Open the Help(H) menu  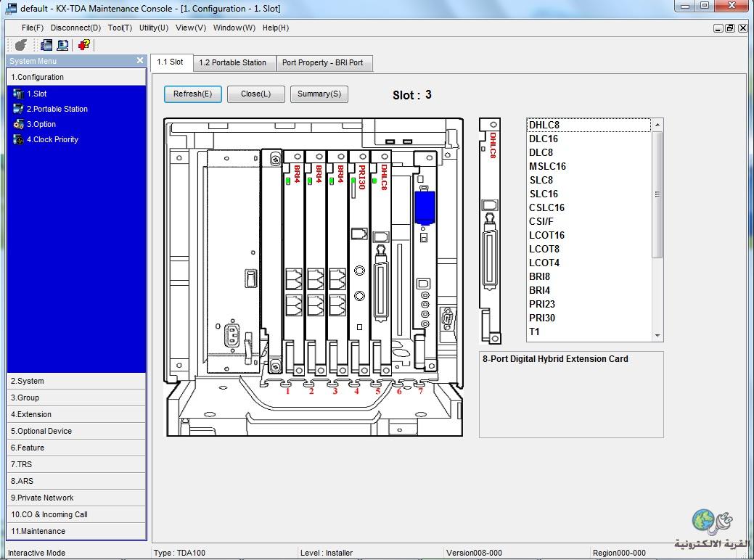point(276,28)
